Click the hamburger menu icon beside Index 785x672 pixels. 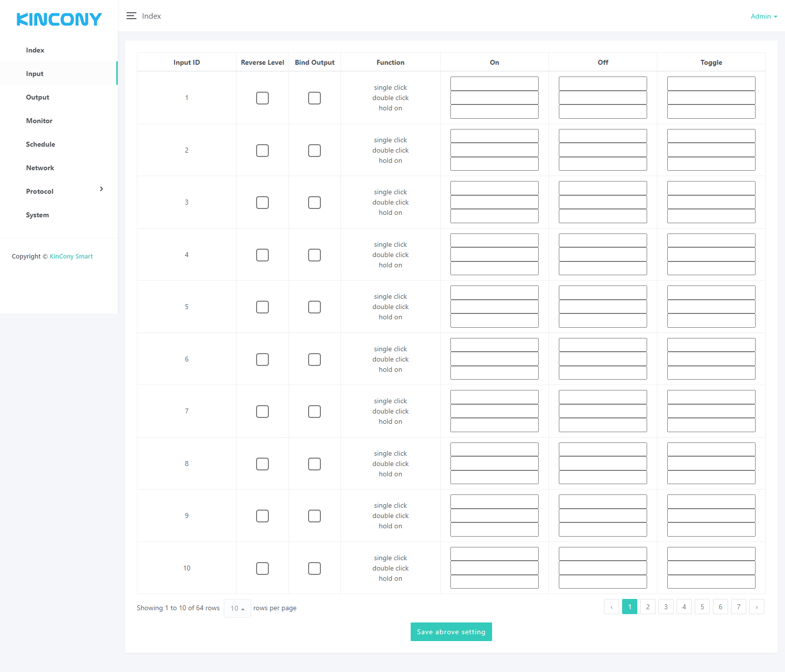(x=131, y=16)
